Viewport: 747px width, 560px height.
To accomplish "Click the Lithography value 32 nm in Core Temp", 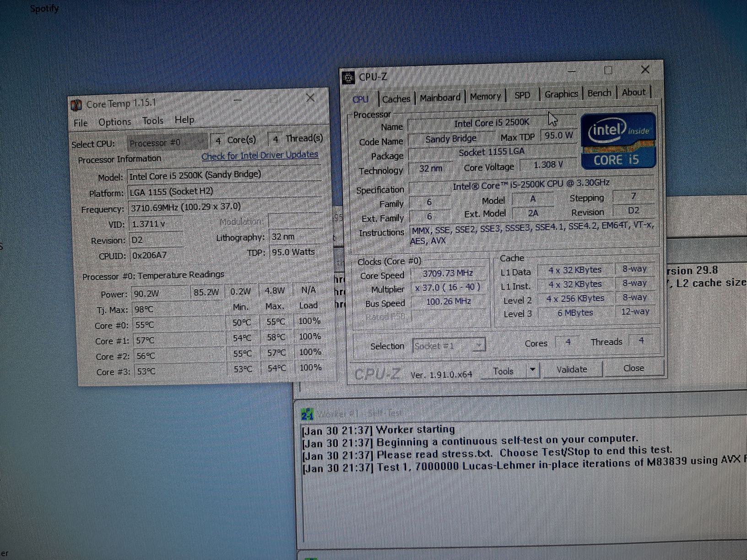I will (296, 237).
